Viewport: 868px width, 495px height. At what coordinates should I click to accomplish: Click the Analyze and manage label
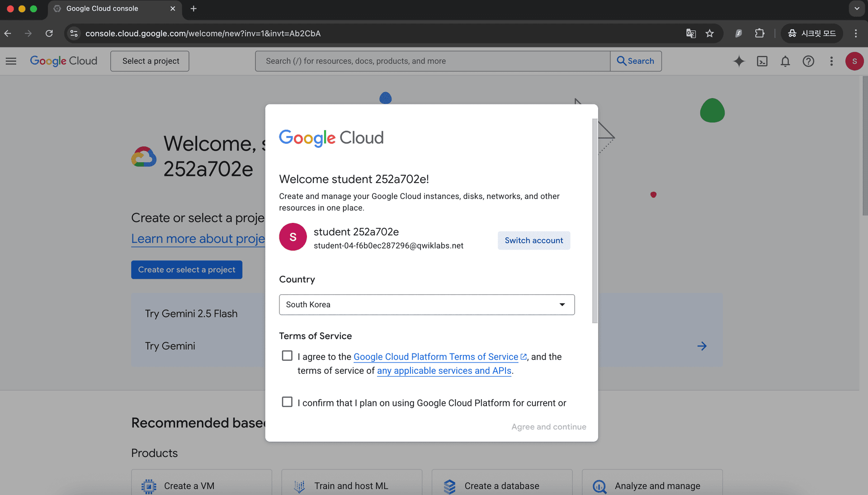pos(657,486)
